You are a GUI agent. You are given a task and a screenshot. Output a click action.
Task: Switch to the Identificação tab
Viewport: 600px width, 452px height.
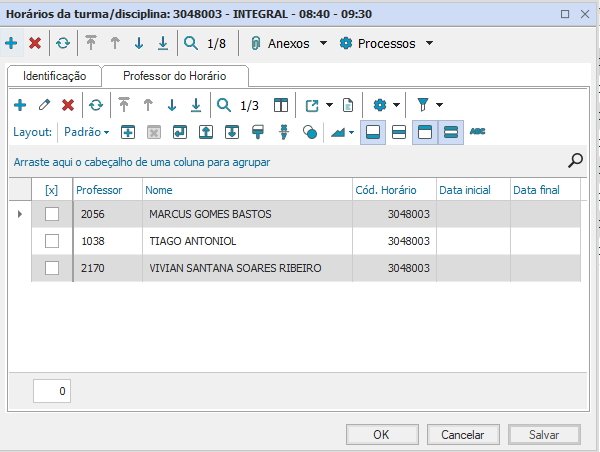54,76
